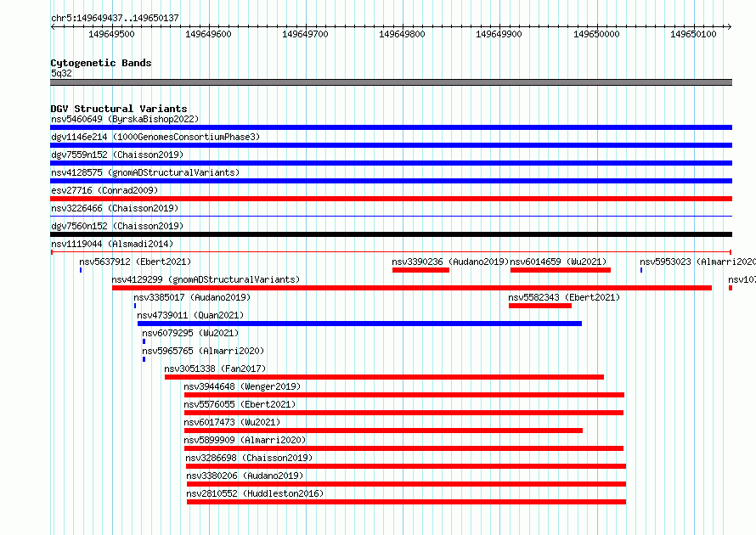Click the dgv7560n152 (Chaisson2019) label
Viewport: 756px width, 535px height.
click(117, 226)
